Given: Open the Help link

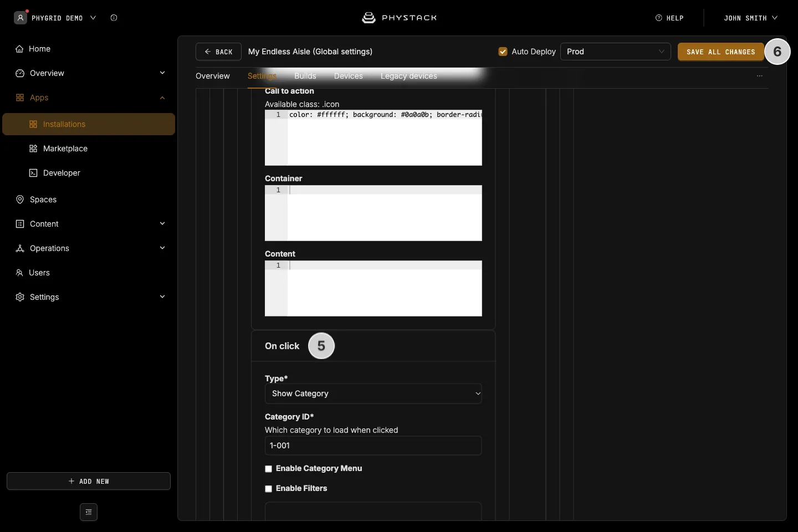Looking at the screenshot, I should pyautogui.click(x=669, y=18).
